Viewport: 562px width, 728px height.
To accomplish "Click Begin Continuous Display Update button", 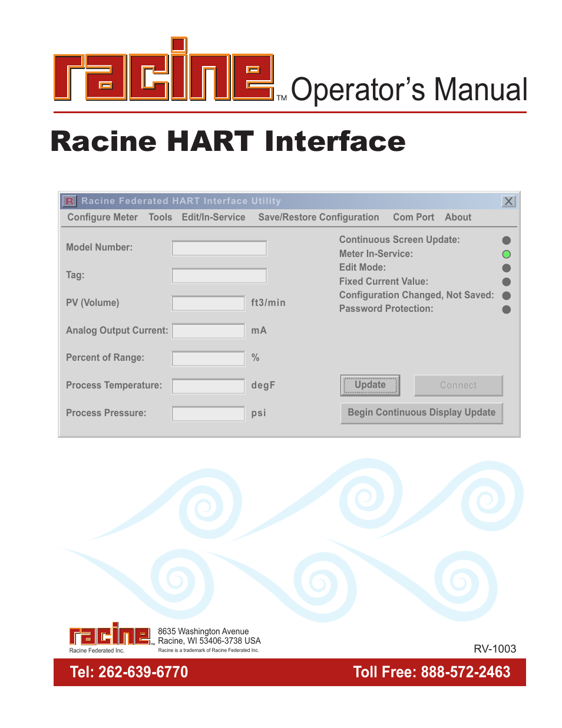I will pyautogui.click(x=422, y=413).
